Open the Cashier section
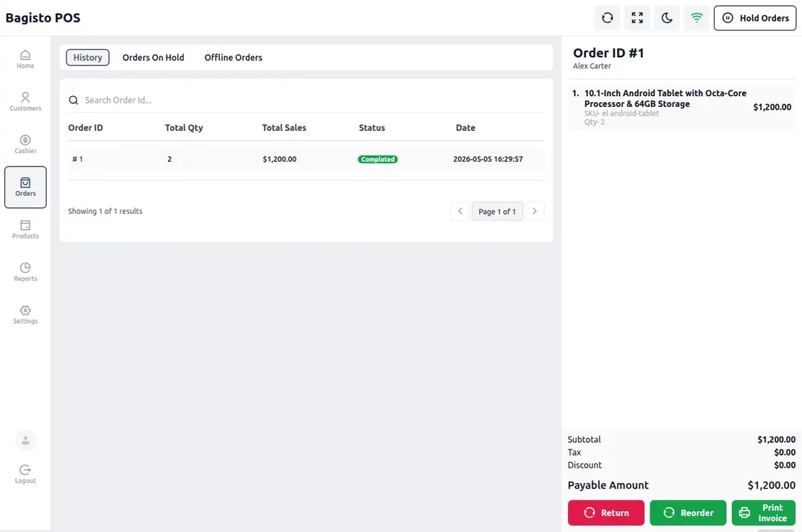 point(25,144)
